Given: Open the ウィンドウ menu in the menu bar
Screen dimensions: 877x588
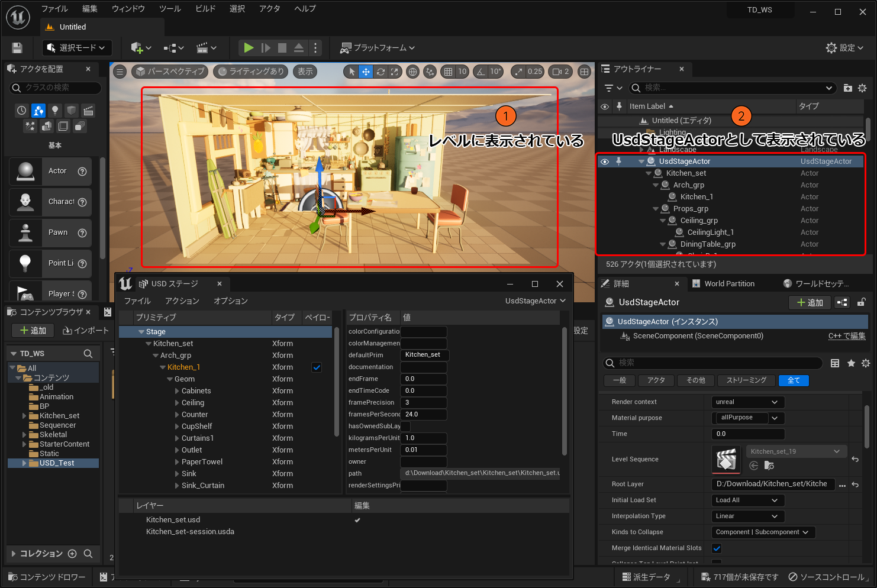Looking at the screenshot, I should coord(128,9).
